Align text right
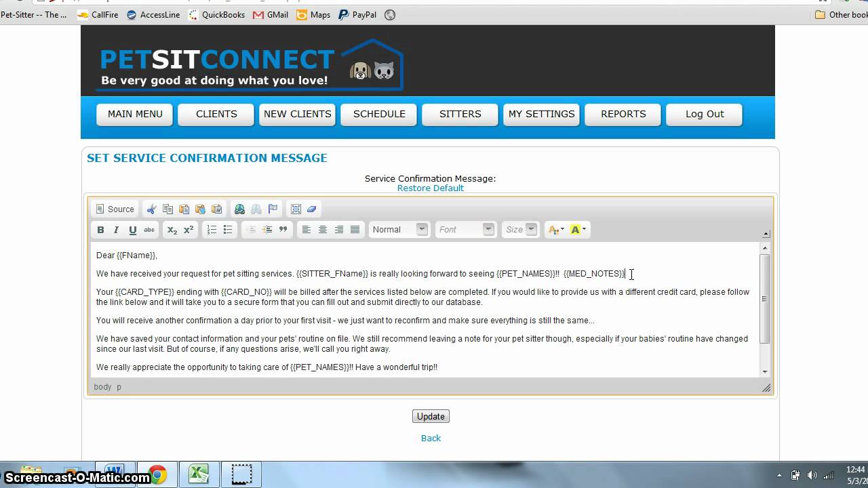Viewport: 868px width, 488px height. click(339, 230)
